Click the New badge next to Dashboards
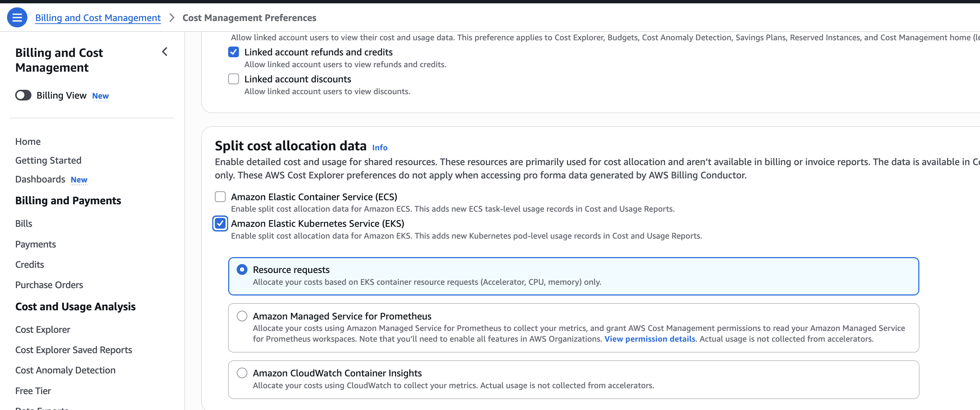The height and width of the screenshot is (410, 980). (79, 180)
